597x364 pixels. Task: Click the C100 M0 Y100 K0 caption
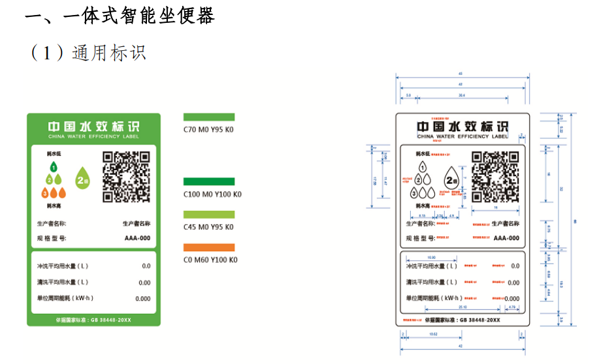click(x=212, y=194)
